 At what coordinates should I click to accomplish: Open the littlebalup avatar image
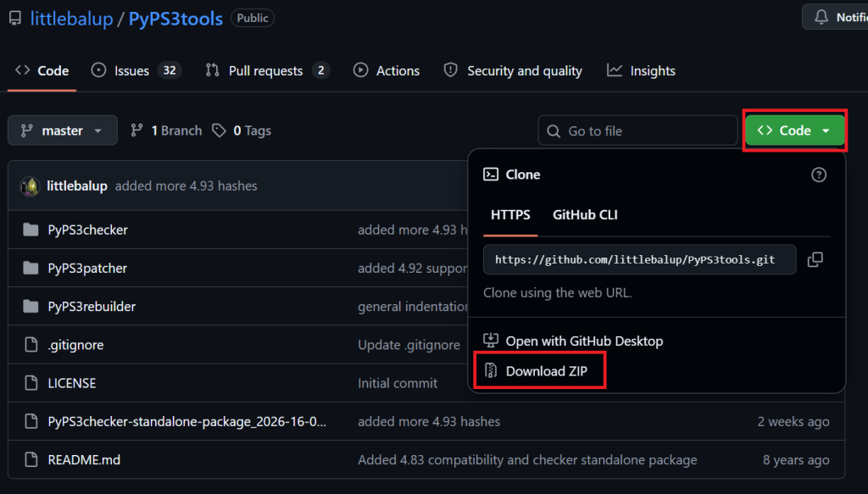click(x=30, y=186)
